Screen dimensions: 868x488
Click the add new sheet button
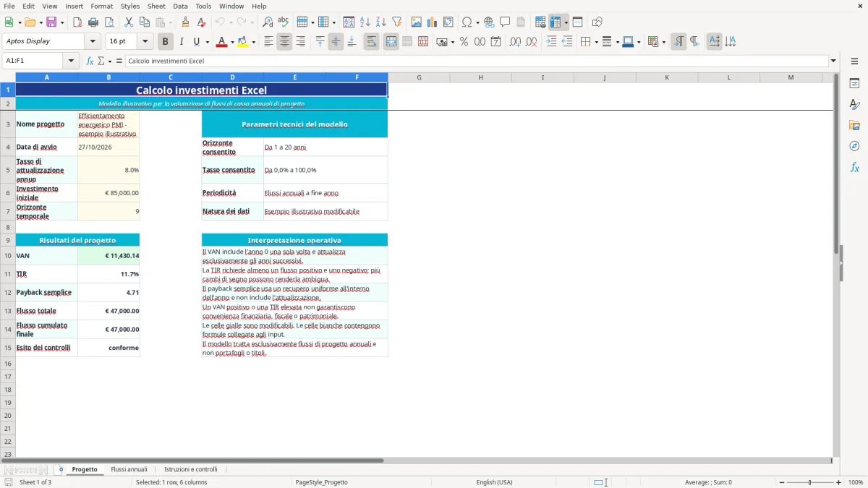tap(61, 469)
